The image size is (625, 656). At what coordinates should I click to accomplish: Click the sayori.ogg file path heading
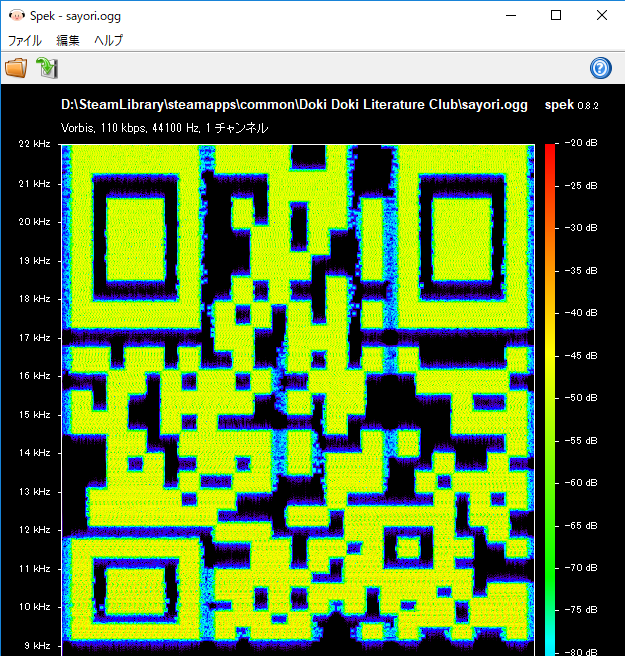click(294, 105)
